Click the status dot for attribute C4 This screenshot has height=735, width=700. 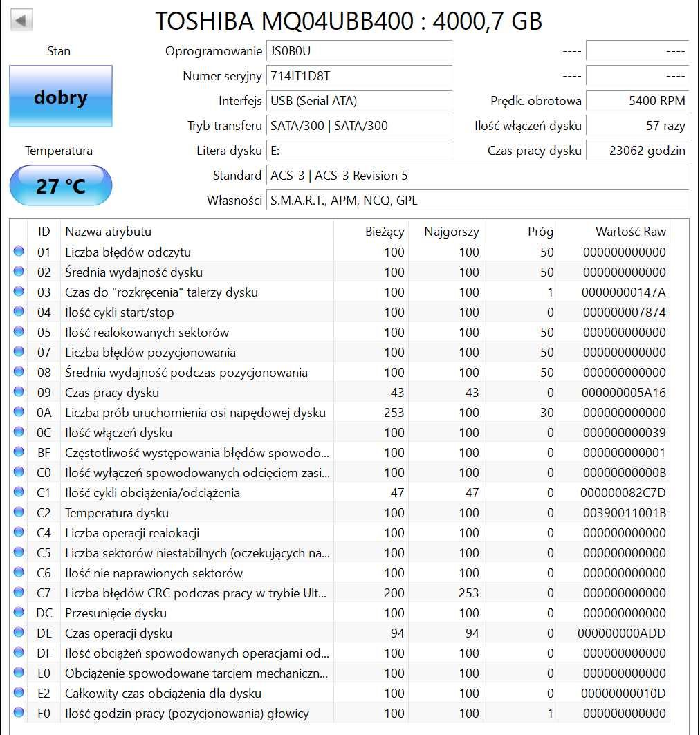[19, 532]
